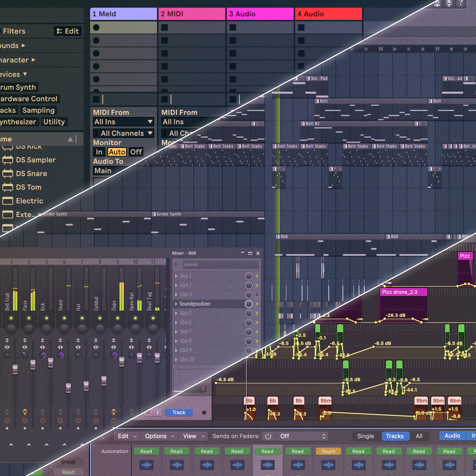Open 1 Meld MIDI From All Ins dropdown

click(x=123, y=122)
